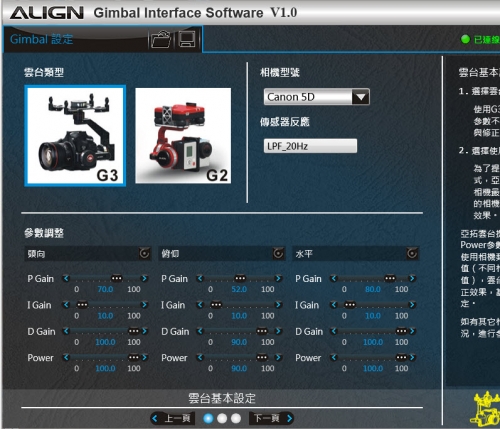Click the 頭向 I Gain slider handle
The height and width of the screenshot is (429, 500).
(x=82, y=305)
